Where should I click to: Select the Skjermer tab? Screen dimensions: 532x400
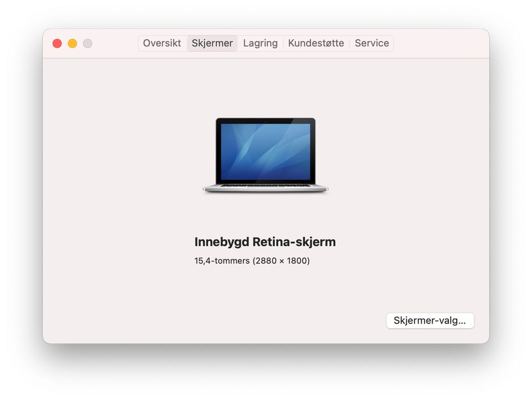point(212,43)
